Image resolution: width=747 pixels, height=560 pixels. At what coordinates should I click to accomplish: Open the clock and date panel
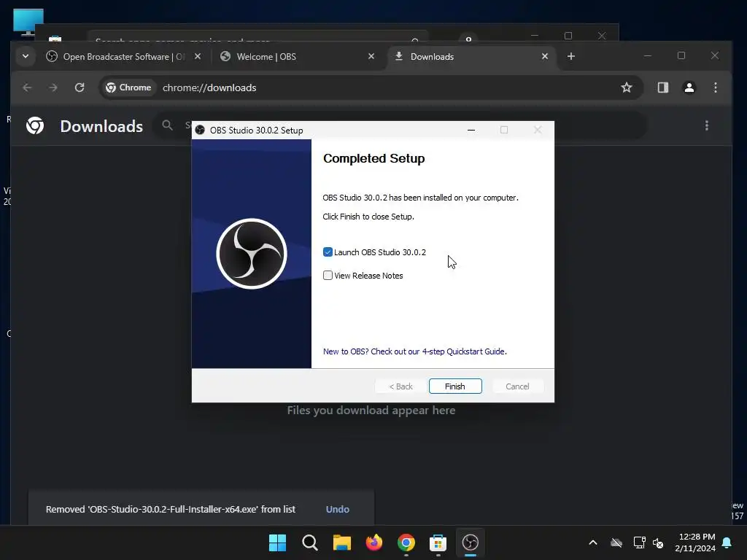coord(695,542)
